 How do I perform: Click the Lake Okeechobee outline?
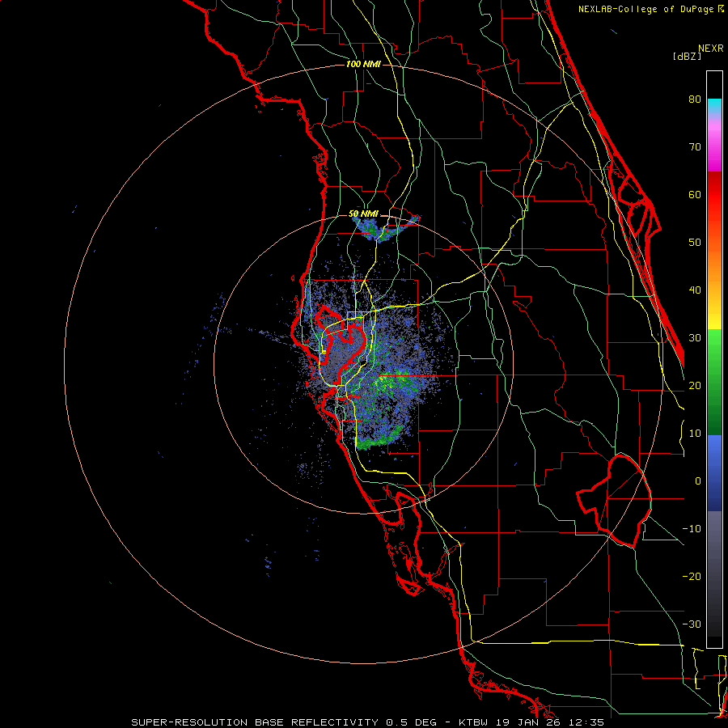[614, 501]
